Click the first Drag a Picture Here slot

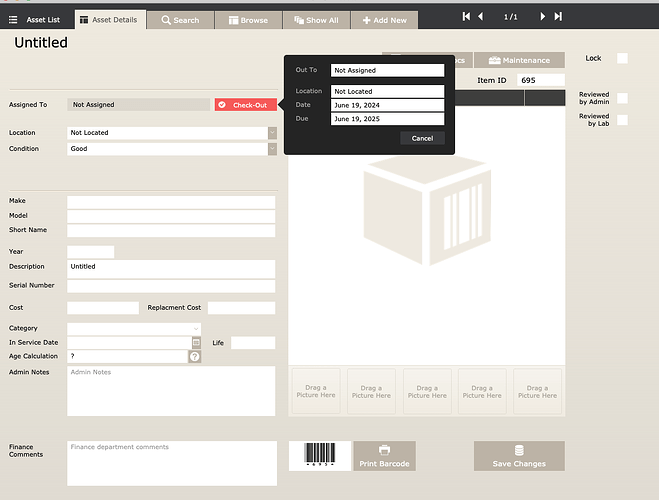316,391
